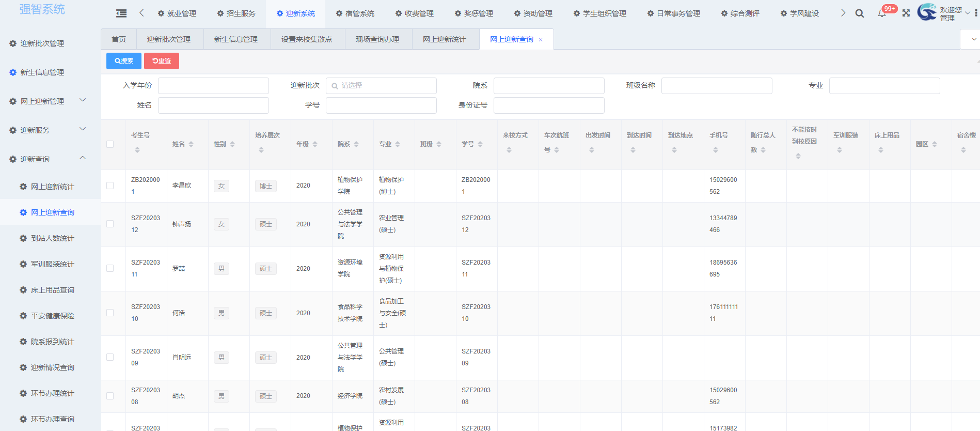Sort table by 院系 column arrows
Screen dimensions: 980x431
(356, 144)
